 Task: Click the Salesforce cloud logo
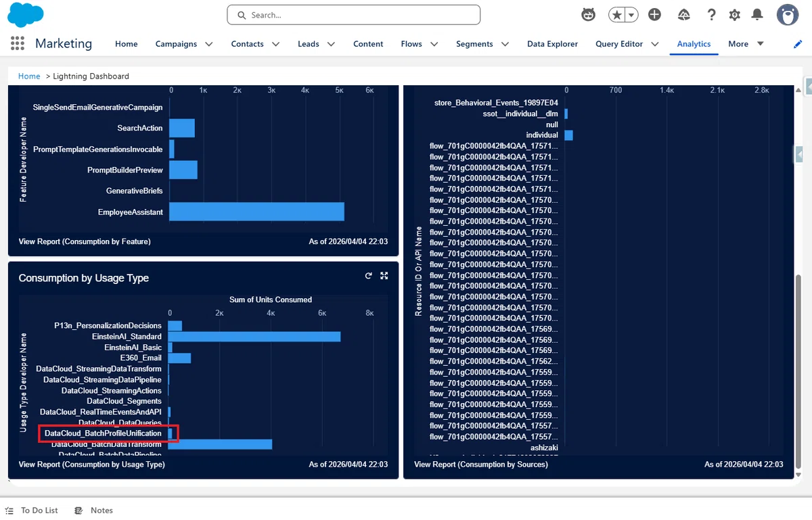pyautogui.click(x=25, y=15)
